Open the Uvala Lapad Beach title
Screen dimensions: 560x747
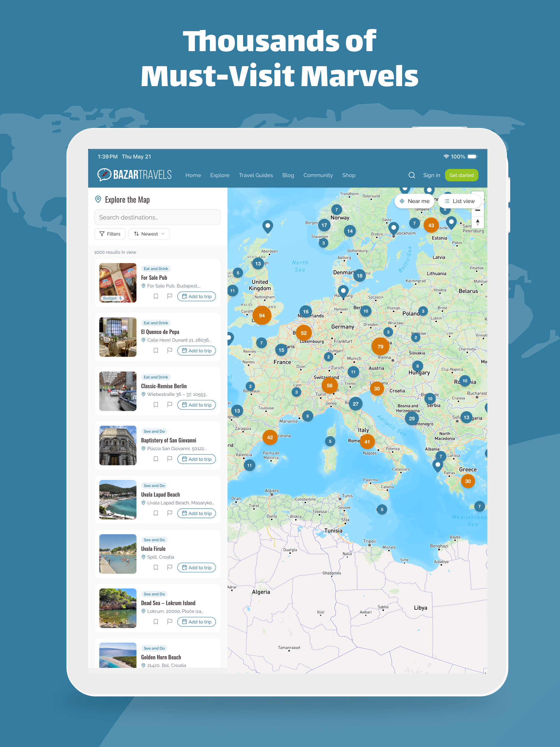point(161,494)
